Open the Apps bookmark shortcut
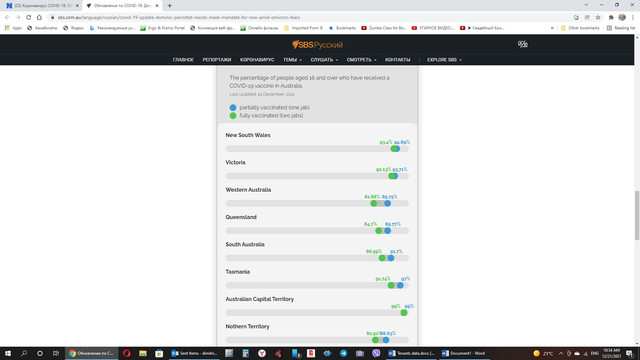 (x=13, y=28)
